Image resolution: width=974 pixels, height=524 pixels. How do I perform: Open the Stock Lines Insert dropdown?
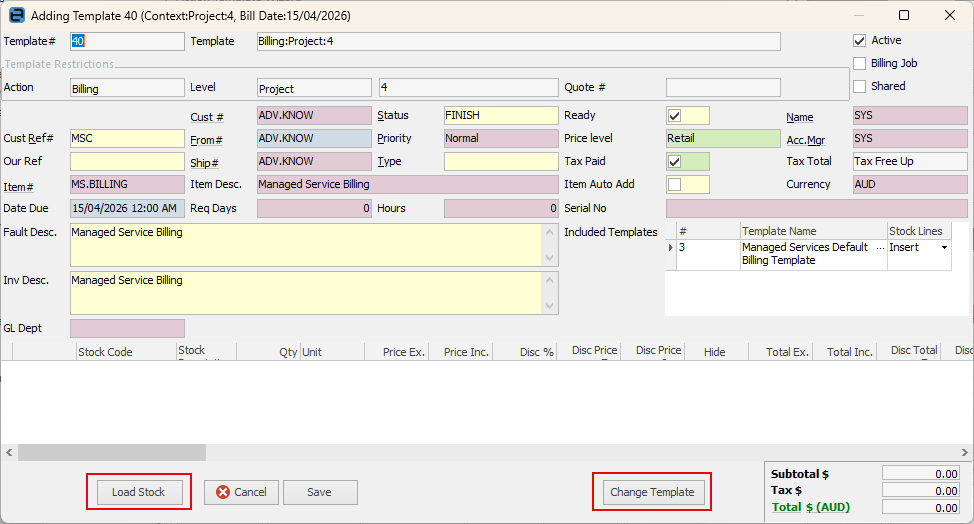point(944,247)
